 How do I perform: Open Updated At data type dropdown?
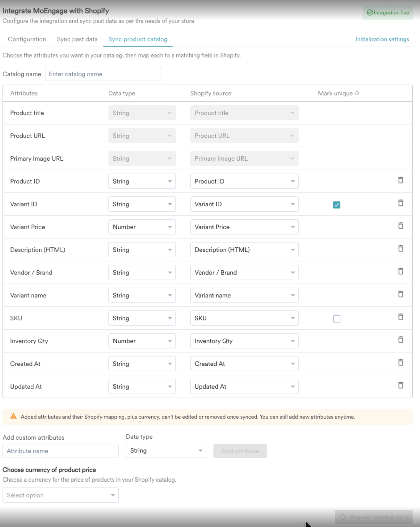(x=142, y=387)
